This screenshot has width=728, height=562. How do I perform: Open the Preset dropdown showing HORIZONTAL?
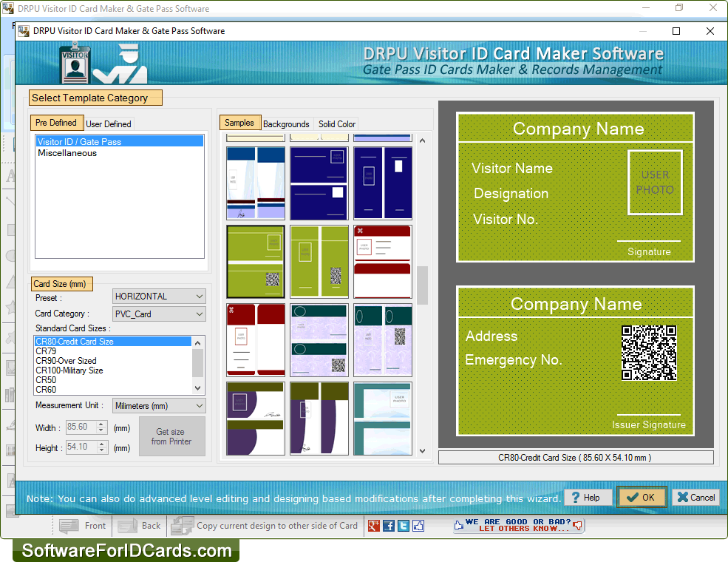(159, 297)
